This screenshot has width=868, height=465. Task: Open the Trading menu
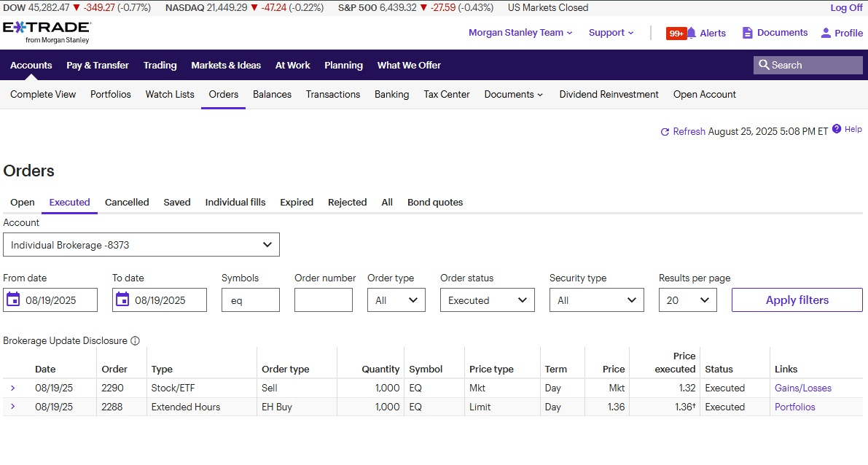click(x=160, y=65)
